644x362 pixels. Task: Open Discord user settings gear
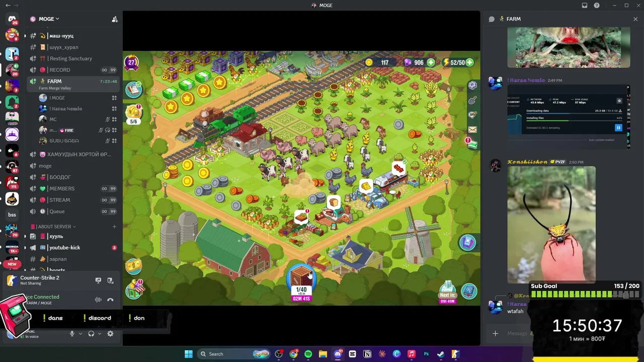point(110,333)
